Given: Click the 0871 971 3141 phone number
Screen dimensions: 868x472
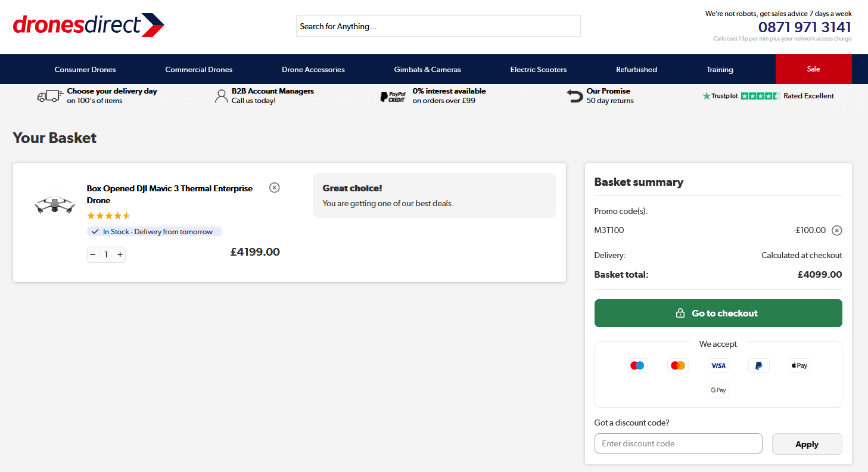Looking at the screenshot, I should click(x=805, y=27).
